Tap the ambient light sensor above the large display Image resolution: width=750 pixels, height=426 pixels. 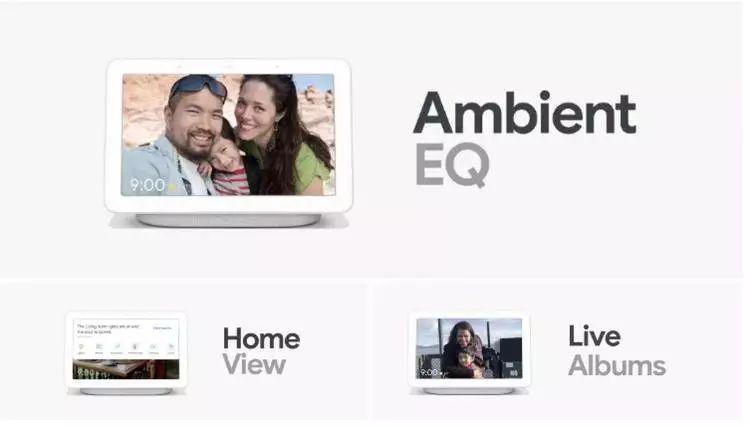[228, 66]
